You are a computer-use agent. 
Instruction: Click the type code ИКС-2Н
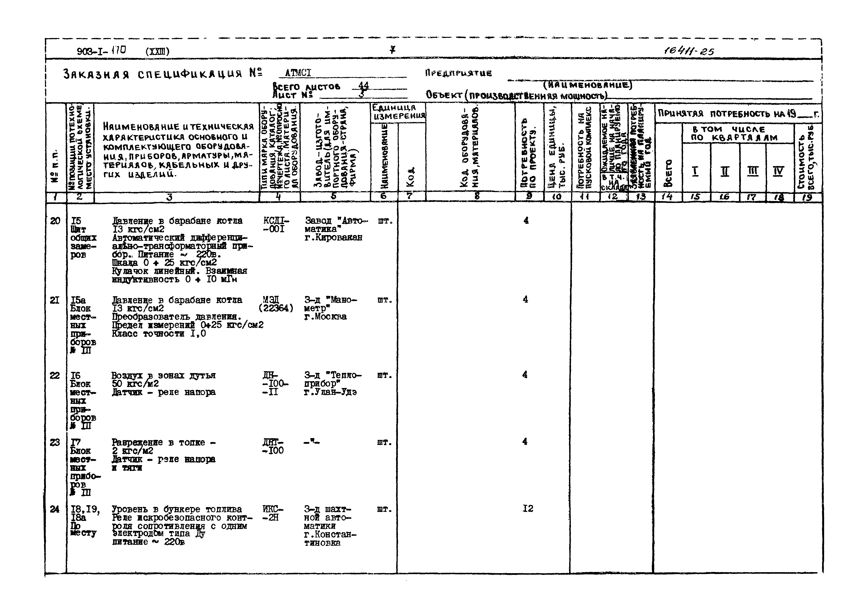click(x=273, y=513)
